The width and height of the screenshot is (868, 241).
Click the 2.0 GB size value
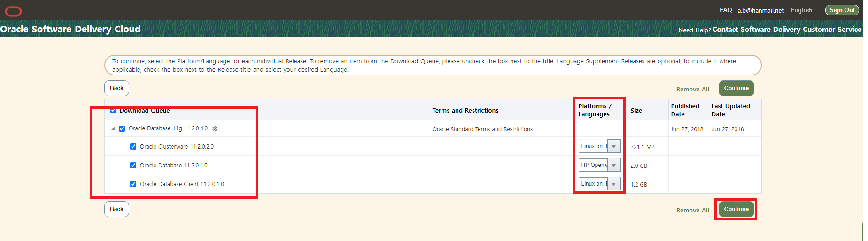(x=639, y=166)
